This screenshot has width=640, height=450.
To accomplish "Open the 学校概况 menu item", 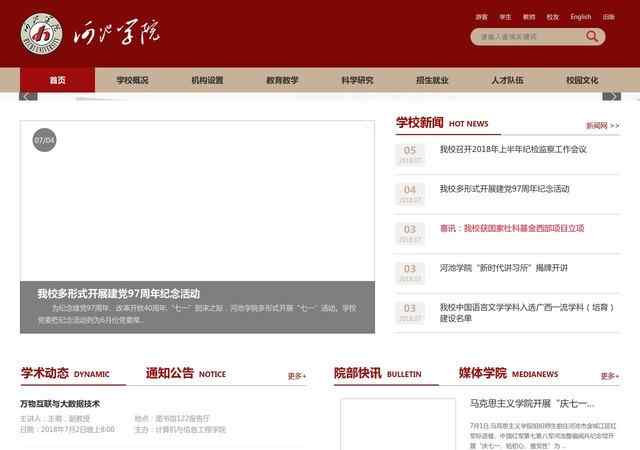I will click(x=132, y=80).
